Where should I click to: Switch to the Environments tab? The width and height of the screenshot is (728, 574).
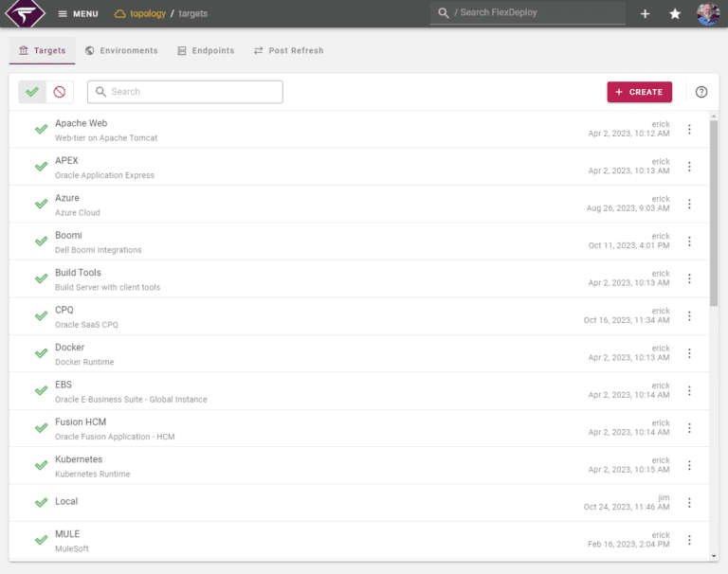121,50
